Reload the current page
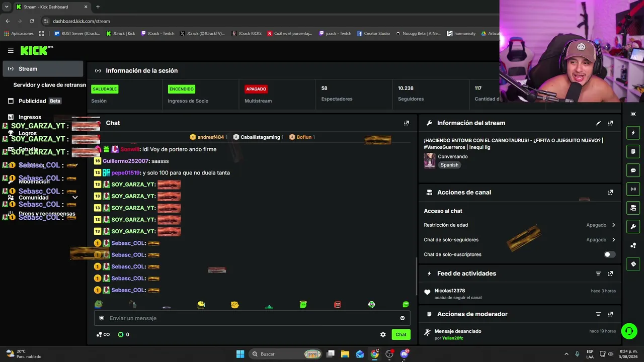The height and width of the screenshot is (362, 644). pos(32,21)
